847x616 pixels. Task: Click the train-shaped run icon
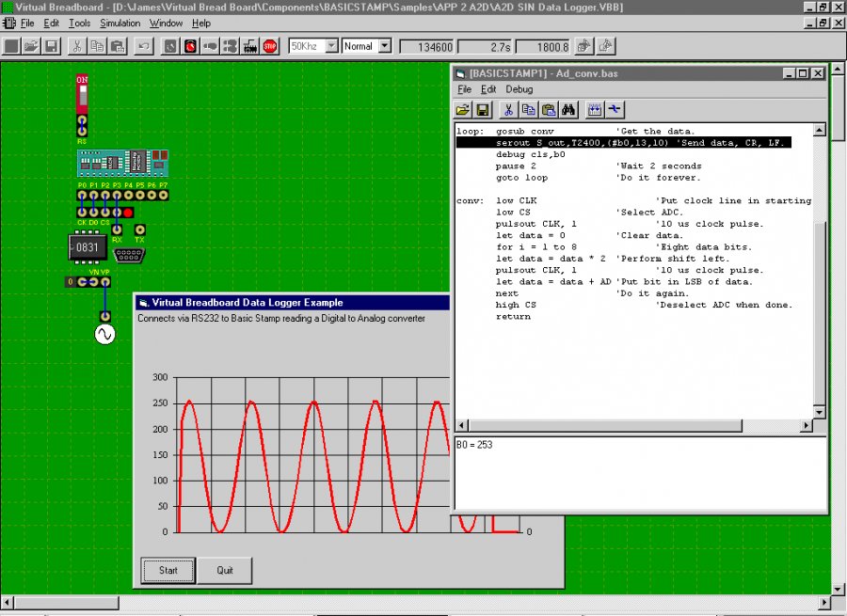click(250, 46)
